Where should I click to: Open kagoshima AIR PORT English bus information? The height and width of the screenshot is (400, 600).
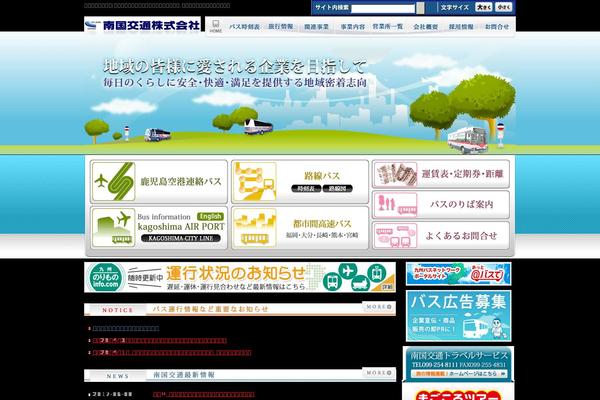point(158,227)
